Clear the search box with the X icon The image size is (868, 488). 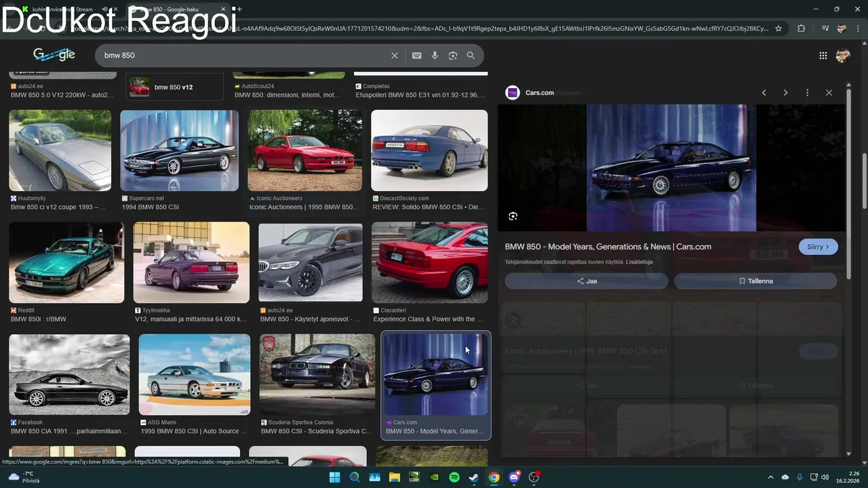(x=395, y=56)
